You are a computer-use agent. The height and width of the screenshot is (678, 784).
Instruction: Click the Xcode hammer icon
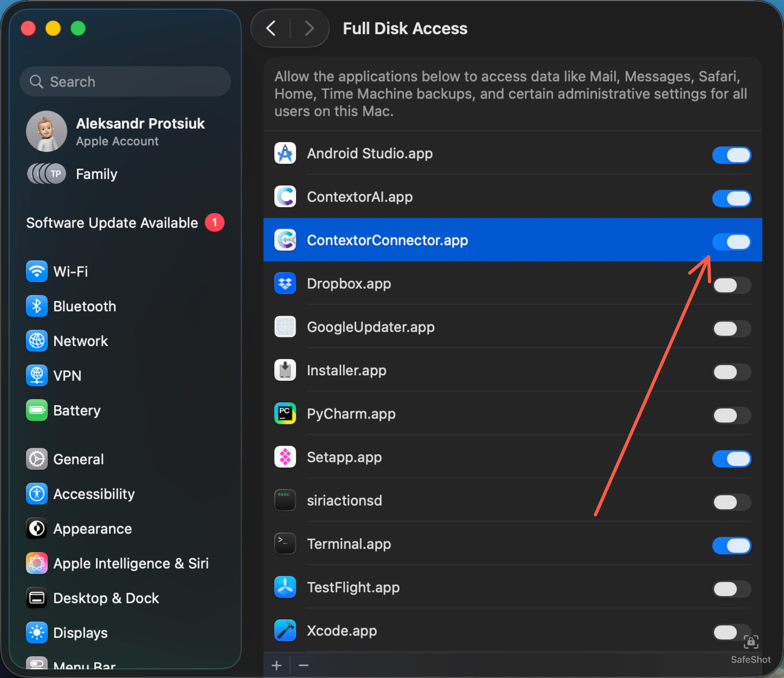point(285,630)
